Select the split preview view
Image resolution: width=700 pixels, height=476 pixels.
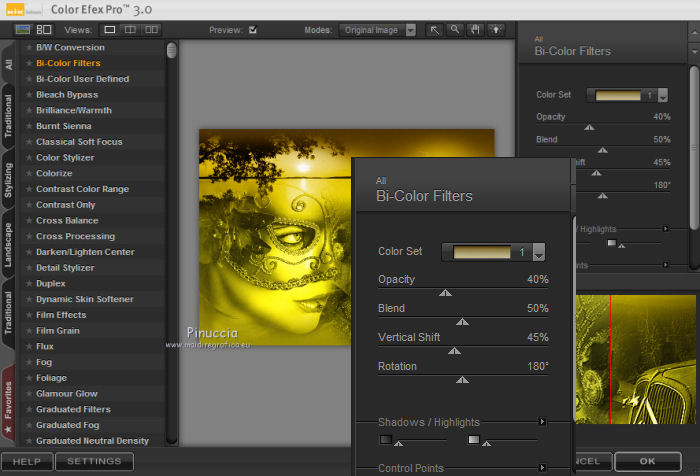(130, 30)
